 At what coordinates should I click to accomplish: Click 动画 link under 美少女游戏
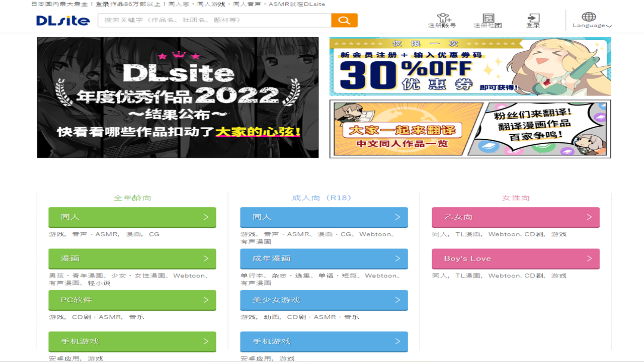(272, 317)
